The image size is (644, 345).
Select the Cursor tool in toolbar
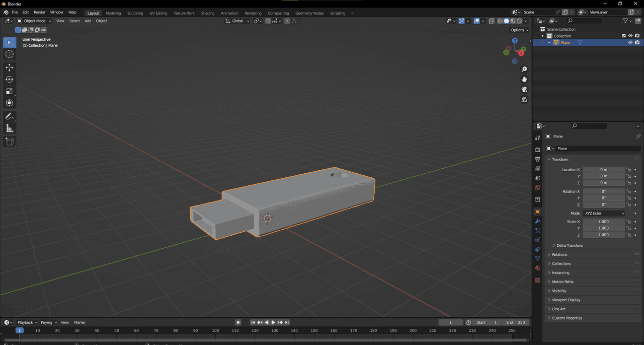(9, 54)
